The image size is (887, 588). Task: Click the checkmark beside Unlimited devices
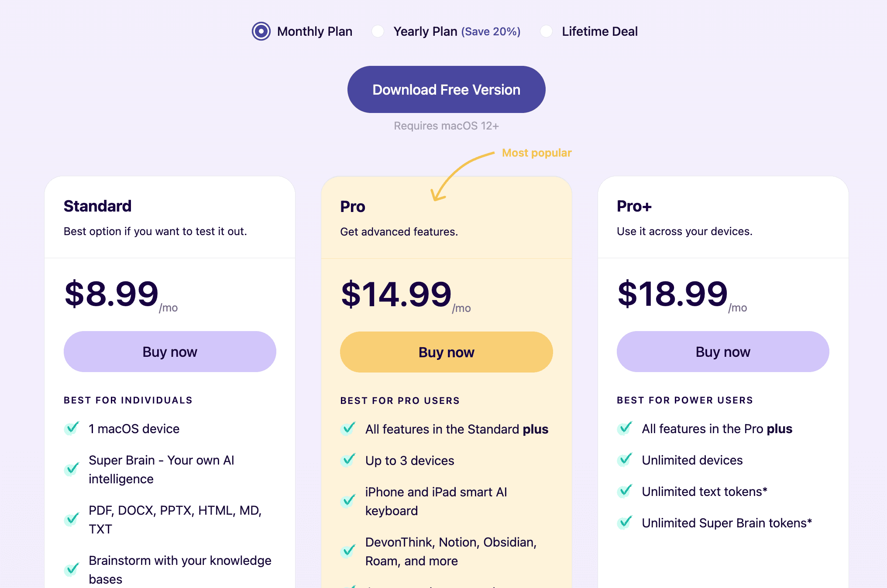(x=625, y=460)
